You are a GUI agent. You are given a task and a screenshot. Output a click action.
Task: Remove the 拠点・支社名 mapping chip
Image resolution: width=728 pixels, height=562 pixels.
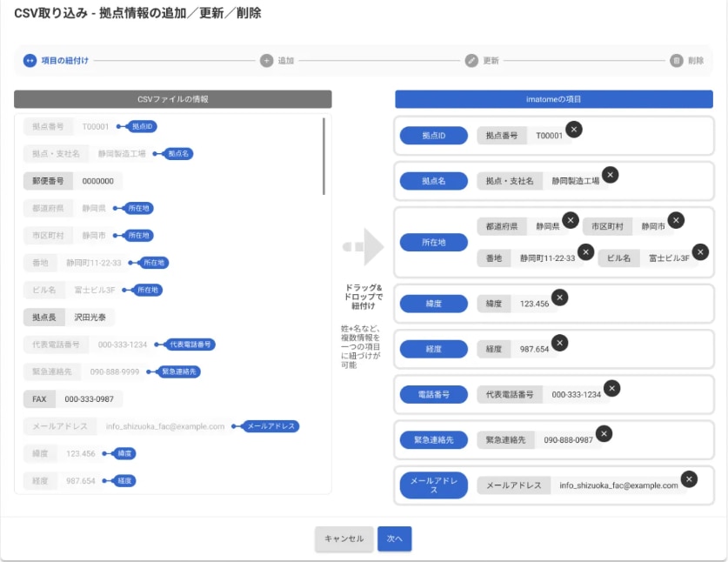(x=611, y=175)
